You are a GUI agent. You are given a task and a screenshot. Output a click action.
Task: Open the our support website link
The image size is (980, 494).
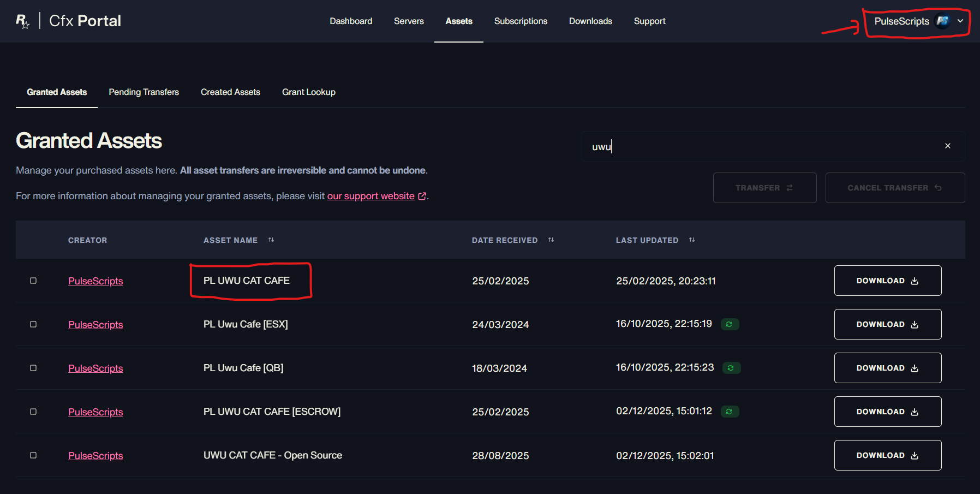pyautogui.click(x=371, y=196)
